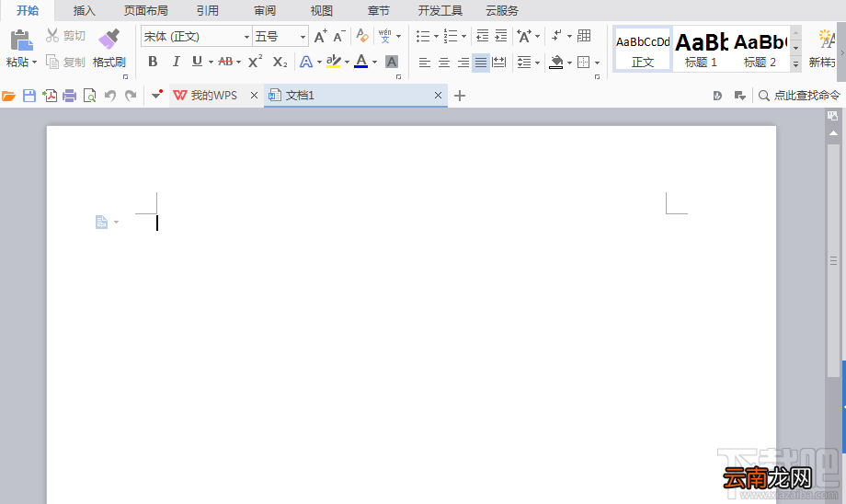Apply the font color A swatch
The image size is (846, 504).
[361, 62]
